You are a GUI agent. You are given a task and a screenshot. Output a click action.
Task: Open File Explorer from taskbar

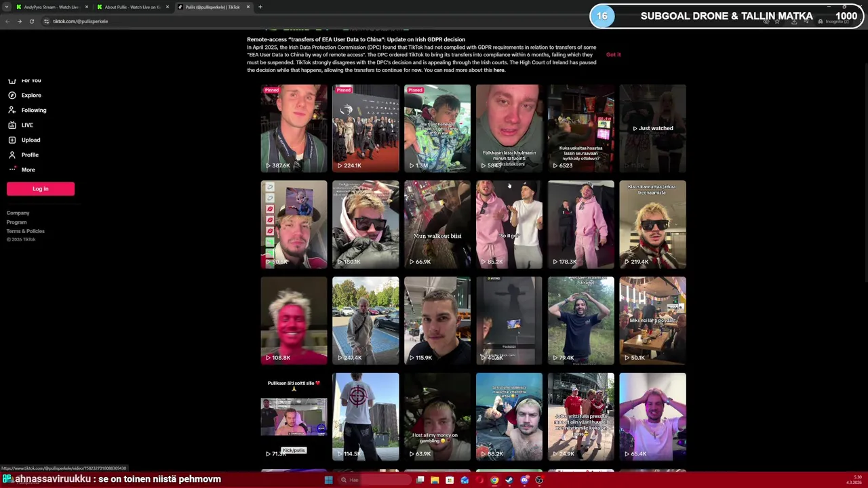(435, 480)
